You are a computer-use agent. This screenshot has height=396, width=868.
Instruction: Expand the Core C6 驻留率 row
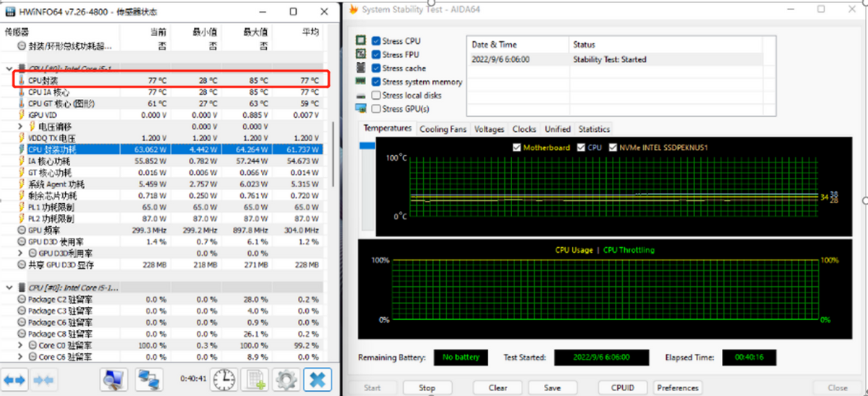[x=21, y=357]
